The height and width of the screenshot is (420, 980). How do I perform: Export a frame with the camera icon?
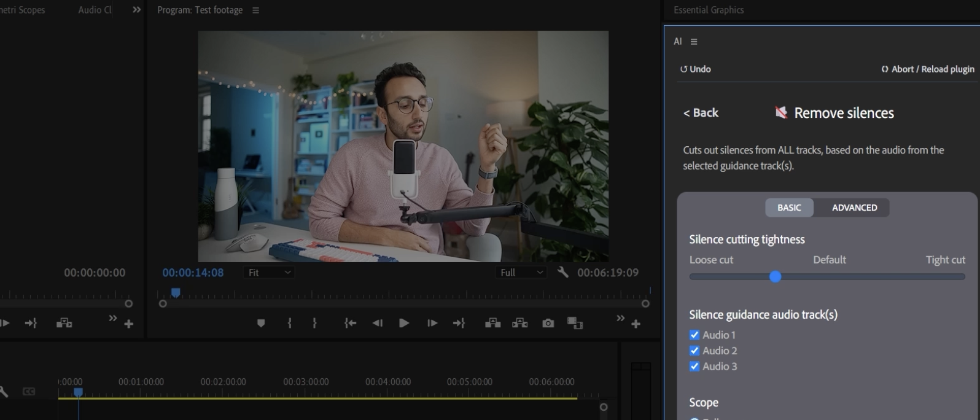548,323
